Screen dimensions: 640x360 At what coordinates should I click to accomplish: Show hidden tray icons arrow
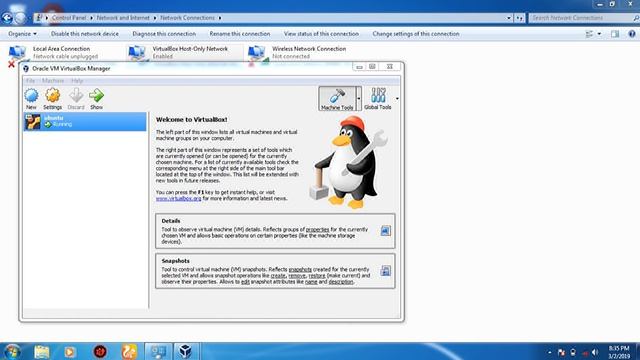coord(549,352)
